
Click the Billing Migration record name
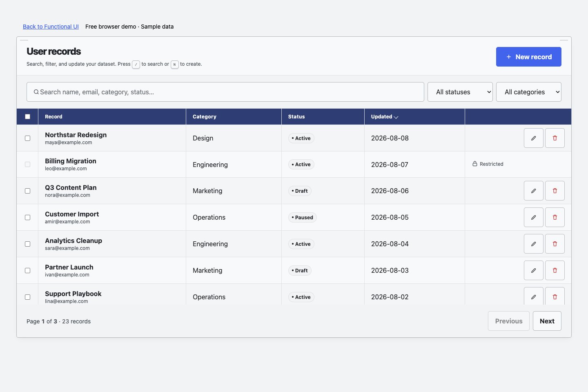[x=71, y=161]
